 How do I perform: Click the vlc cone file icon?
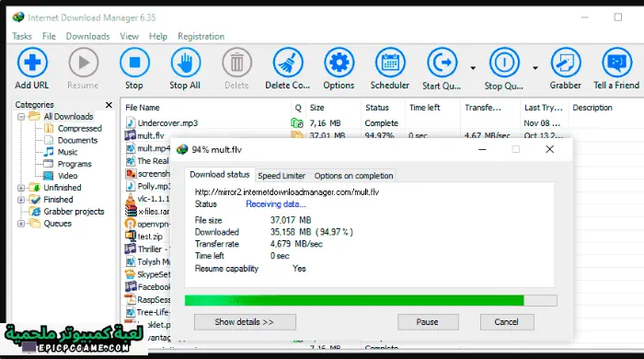131,199
